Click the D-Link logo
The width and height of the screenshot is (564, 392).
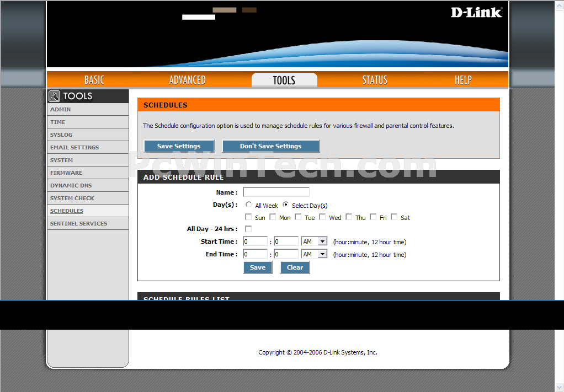(477, 13)
